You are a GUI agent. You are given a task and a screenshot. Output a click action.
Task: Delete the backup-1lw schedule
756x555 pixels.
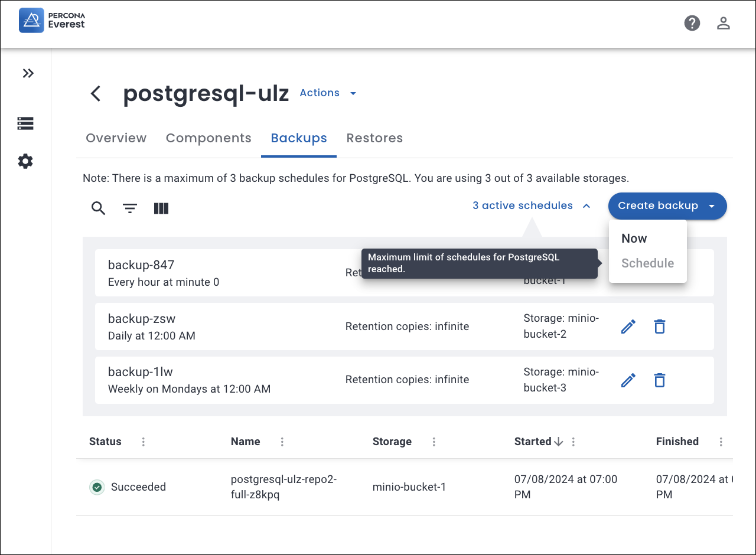tap(660, 380)
